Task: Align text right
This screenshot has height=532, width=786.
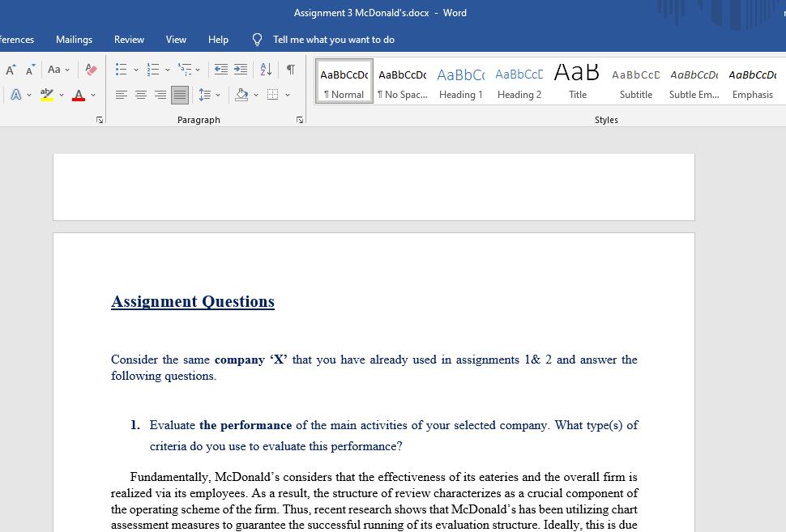Action: [x=160, y=95]
